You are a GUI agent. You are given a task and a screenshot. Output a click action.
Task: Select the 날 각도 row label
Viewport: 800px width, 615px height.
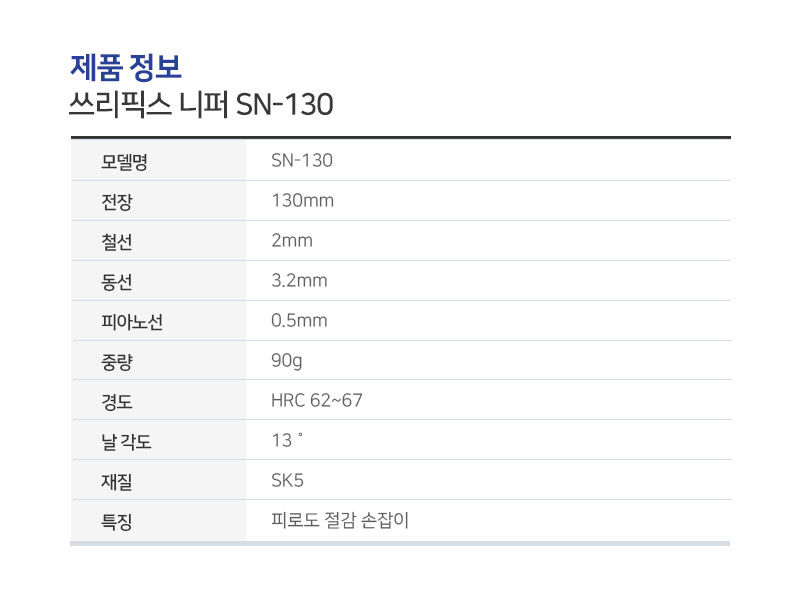pyautogui.click(x=127, y=441)
